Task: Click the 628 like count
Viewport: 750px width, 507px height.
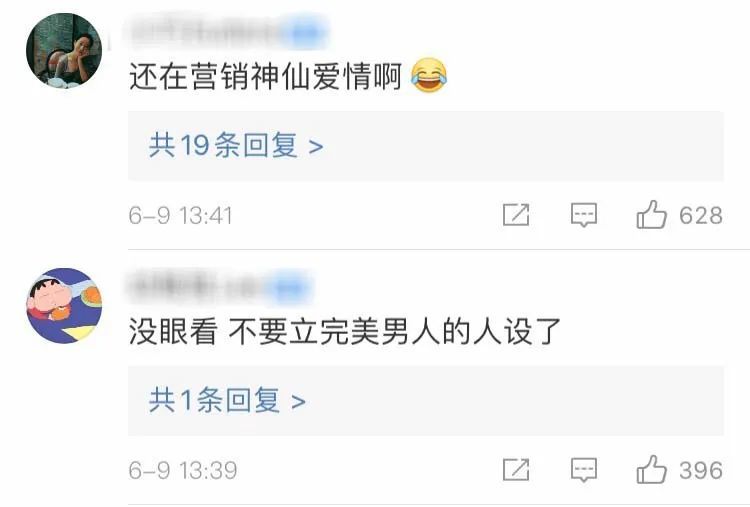Action: coord(701,215)
